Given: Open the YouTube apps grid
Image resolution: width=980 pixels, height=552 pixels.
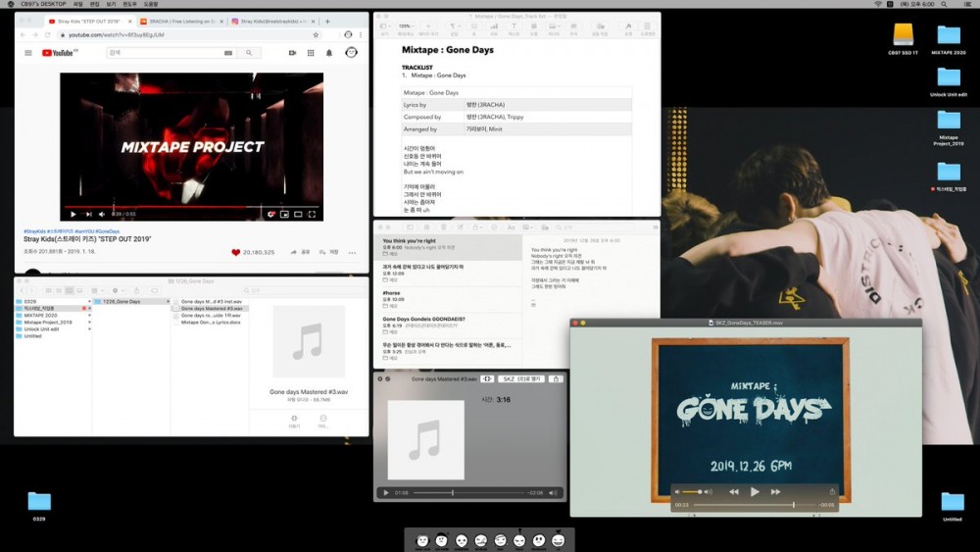Looking at the screenshot, I should pyautogui.click(x=311, y=53).
